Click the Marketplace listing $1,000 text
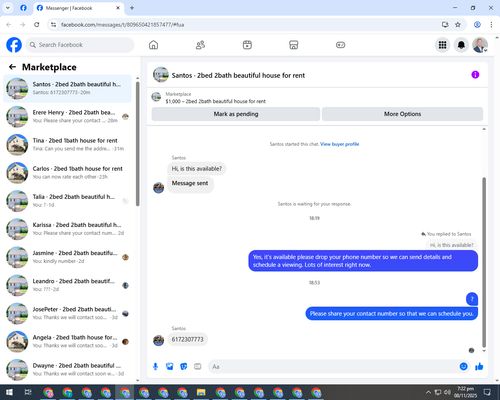The image size is (500, 400). click(x=215, y=101)
